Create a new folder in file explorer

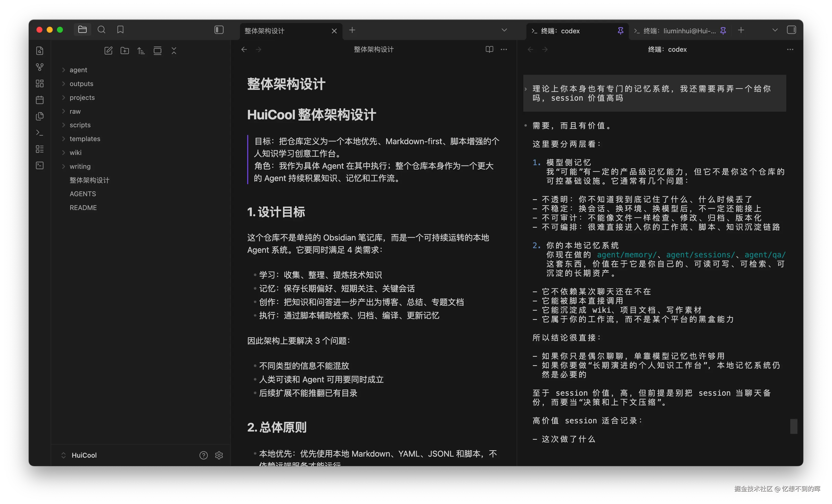(124, 50)
